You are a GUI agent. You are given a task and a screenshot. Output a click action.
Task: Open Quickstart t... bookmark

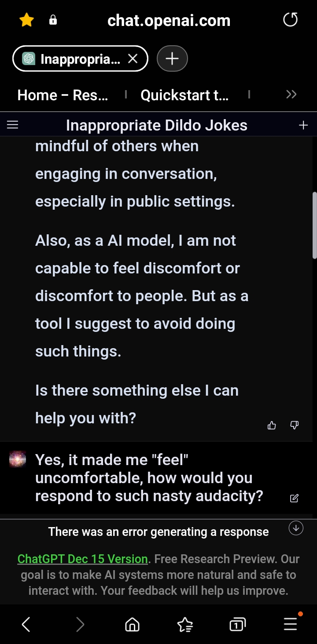coord(184,95)
